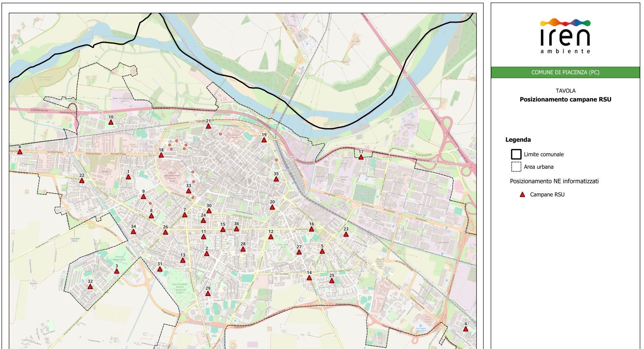Select marker 17 near the highway
The height and width of the screenshot is (349, 644).
pos(361,157)
